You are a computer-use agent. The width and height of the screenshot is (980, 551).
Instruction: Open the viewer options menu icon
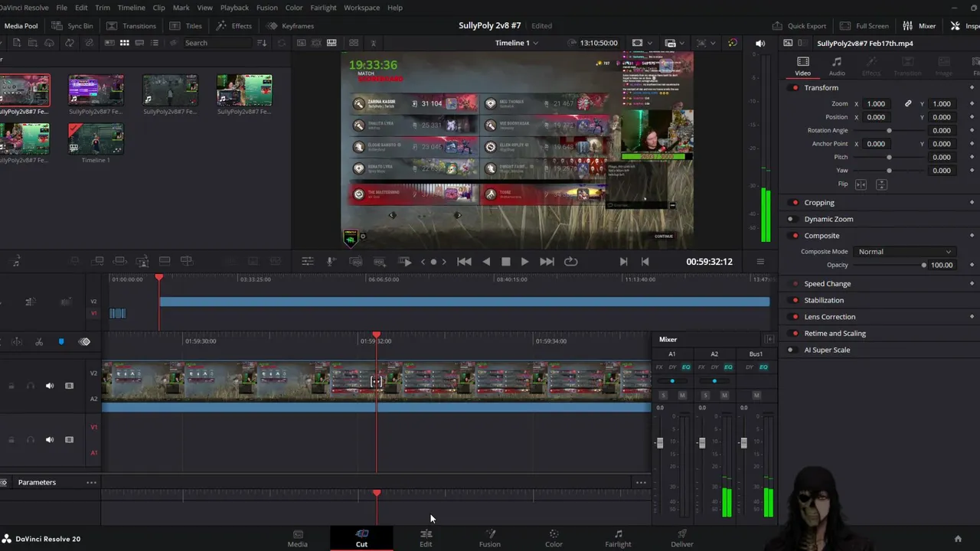pos(760,262)
